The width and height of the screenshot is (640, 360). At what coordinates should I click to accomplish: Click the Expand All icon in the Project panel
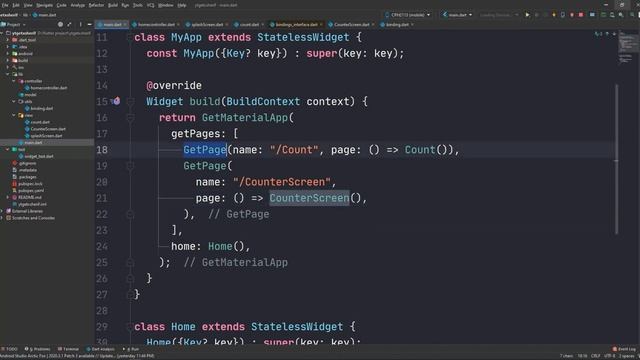[70, 24]
